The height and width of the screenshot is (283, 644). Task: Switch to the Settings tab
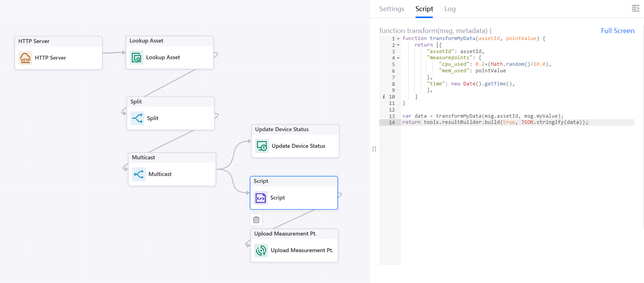(x=392, y=9)
